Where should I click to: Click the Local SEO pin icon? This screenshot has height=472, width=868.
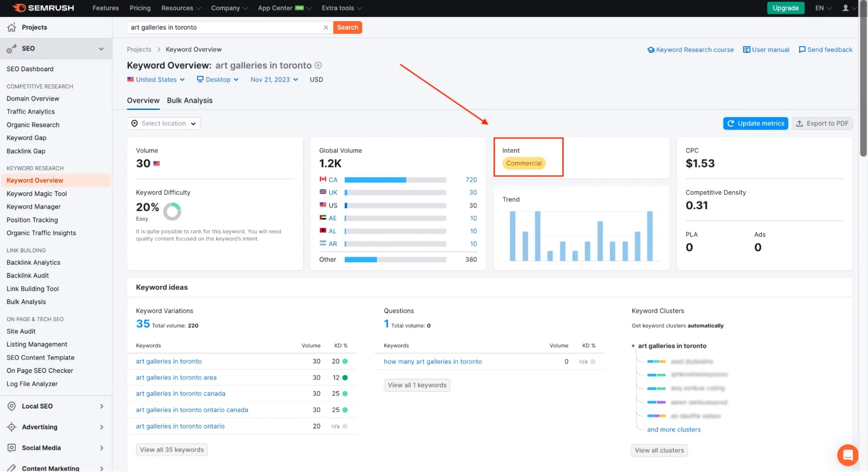pyautogui.click(x=12, y=406)
